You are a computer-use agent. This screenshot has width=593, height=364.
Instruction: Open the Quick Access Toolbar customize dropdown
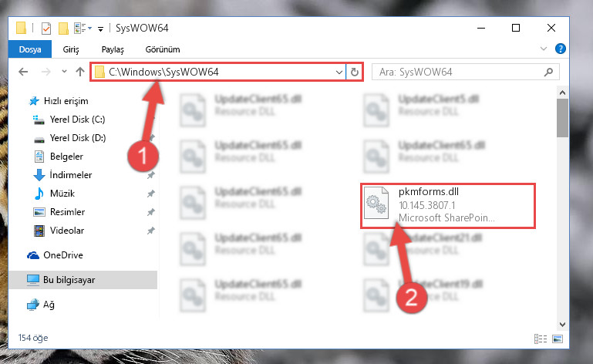tap(100, 29)
